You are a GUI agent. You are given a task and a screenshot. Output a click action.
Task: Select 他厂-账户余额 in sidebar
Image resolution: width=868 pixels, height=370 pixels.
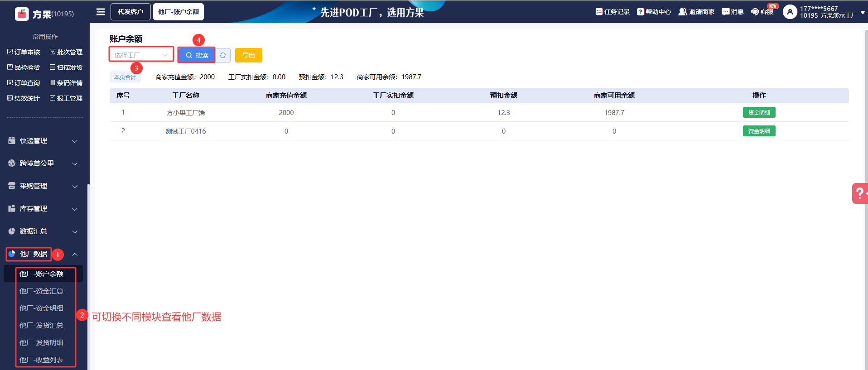(43, 274)
